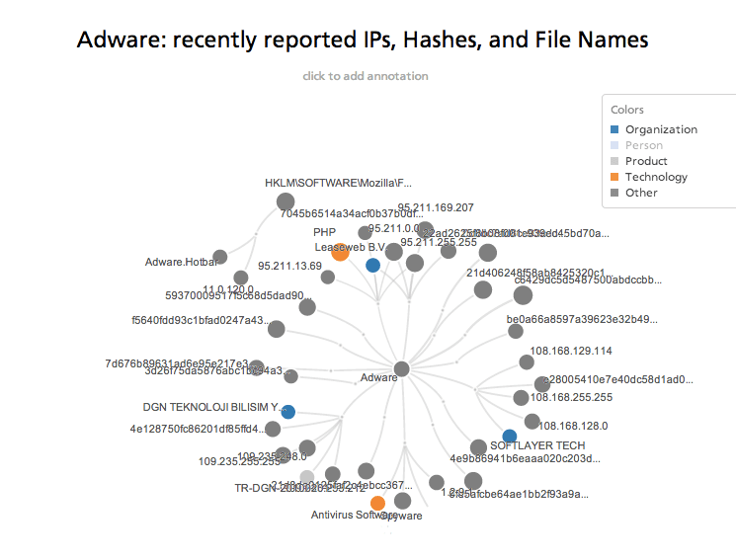
Task: Select the orange PHP technology node
Action: pos(340,253)
